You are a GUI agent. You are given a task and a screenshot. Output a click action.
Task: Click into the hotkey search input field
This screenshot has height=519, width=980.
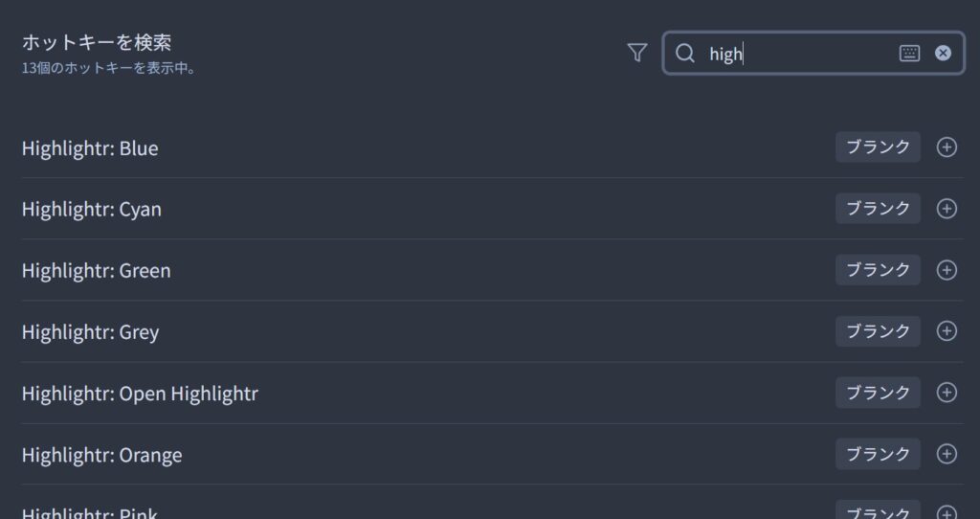[800, 54]
